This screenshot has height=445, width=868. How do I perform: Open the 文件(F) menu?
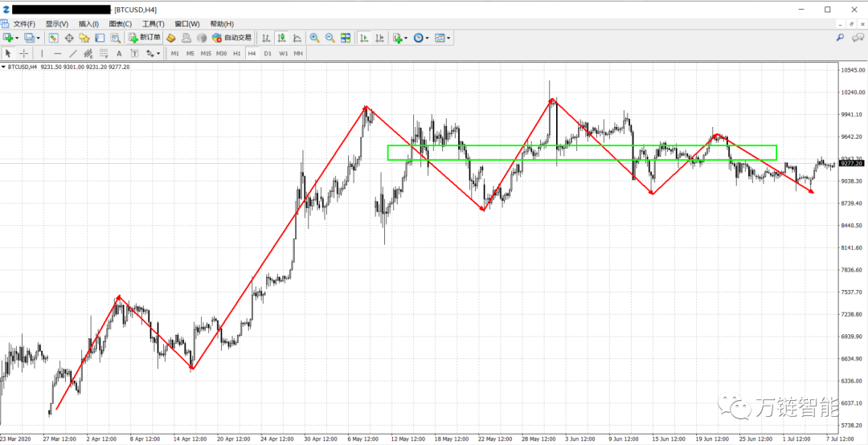[24, 24]
